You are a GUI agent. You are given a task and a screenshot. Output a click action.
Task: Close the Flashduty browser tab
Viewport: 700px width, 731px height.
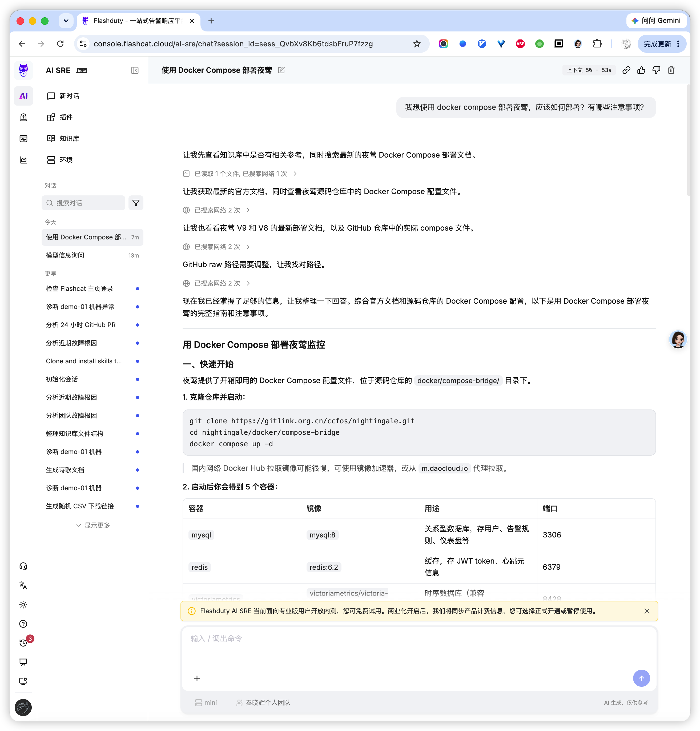click(x=192, y=21)
